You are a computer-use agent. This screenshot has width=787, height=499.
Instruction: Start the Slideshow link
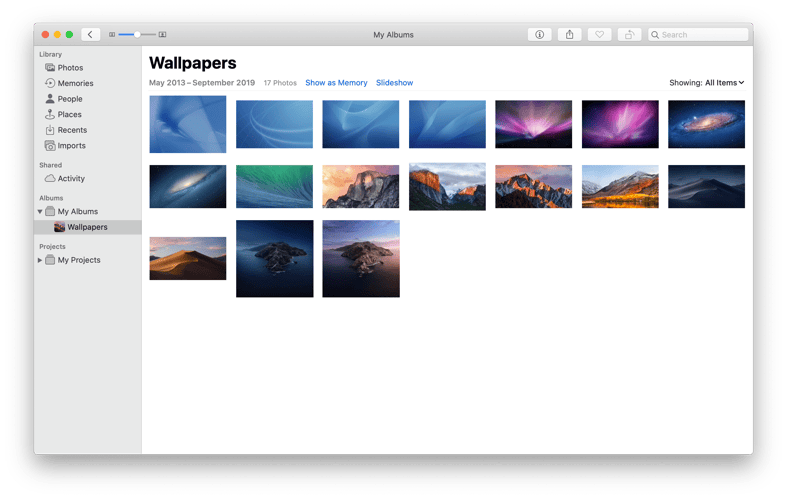click(395, 83)
